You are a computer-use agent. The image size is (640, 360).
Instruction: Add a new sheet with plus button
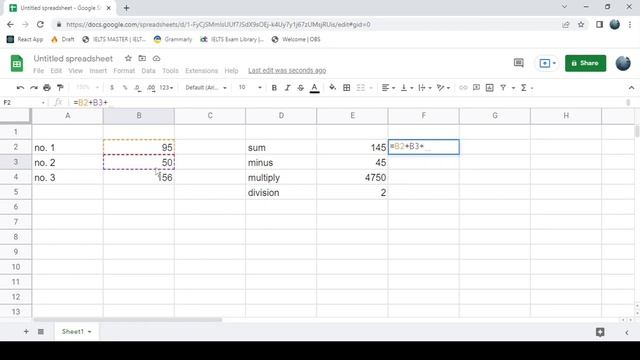click(x=26, y=331)
